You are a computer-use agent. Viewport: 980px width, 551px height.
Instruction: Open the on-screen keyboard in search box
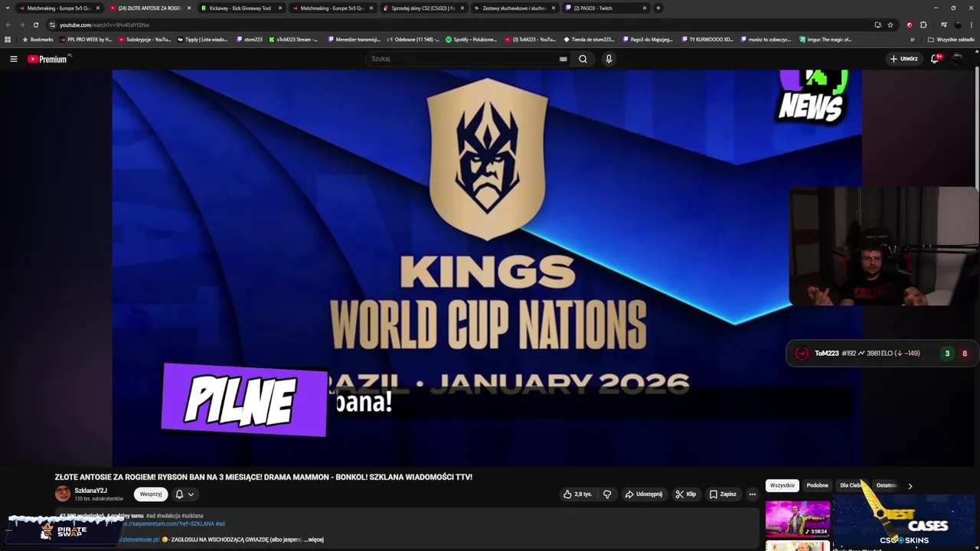coord(563,59)
